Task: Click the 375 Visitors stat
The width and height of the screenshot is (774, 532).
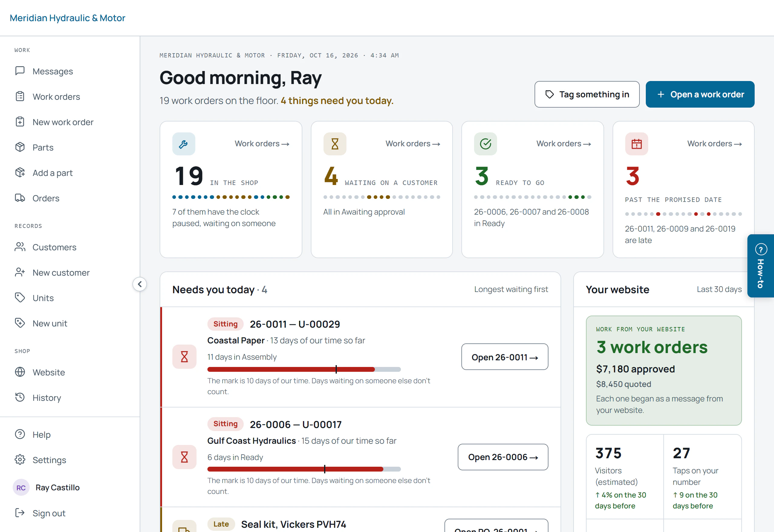Action: coord(625,477)
